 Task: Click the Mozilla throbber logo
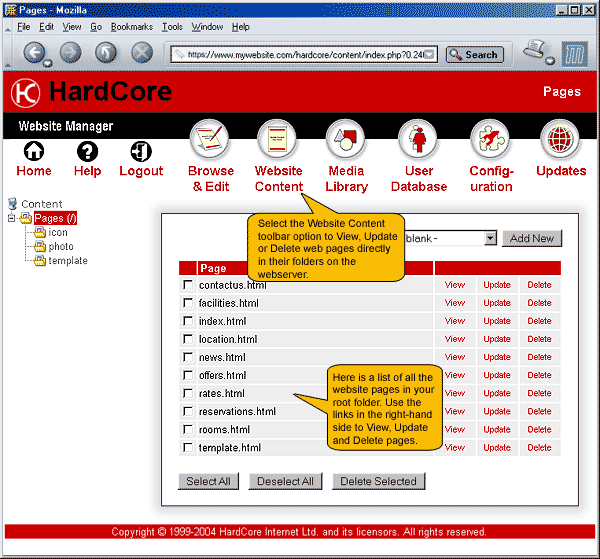click(575, 54)
